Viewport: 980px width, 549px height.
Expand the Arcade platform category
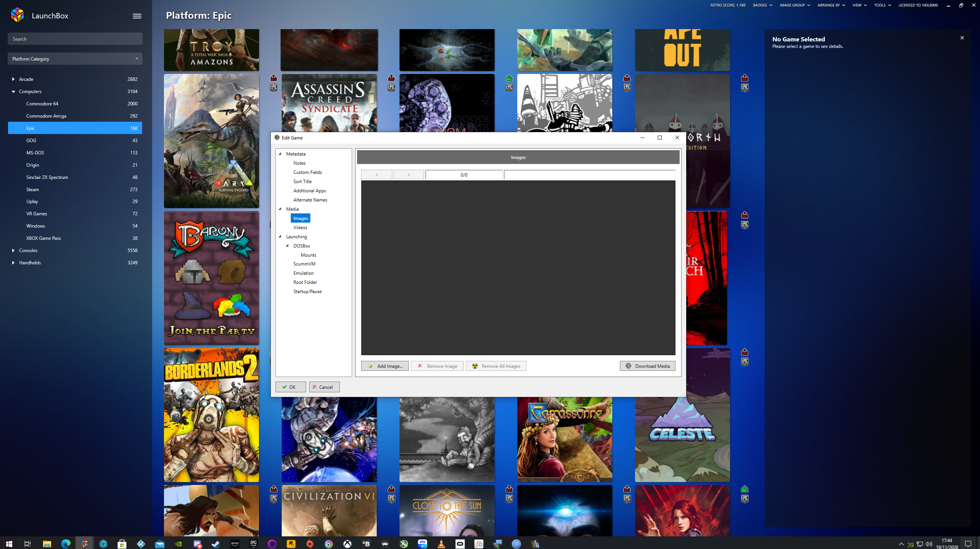click(13, 79)
